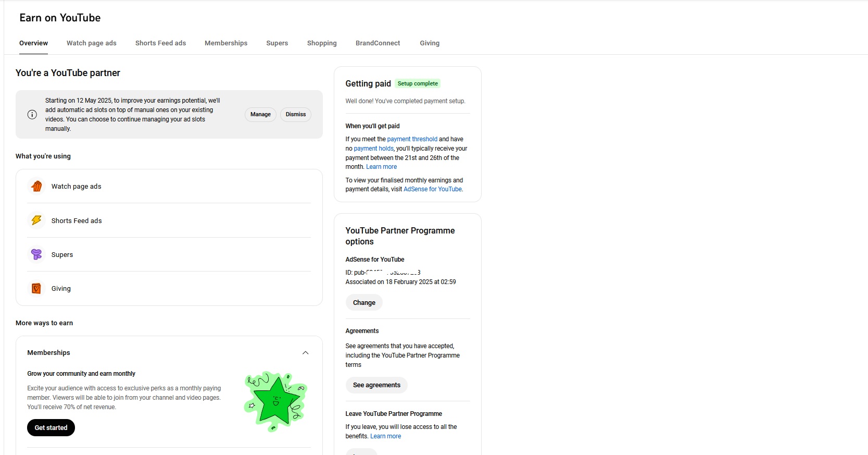Image resolution: width=868 pixels, height=455 pixels.
Task: Select the Supers tab
Action: (277, 43)
